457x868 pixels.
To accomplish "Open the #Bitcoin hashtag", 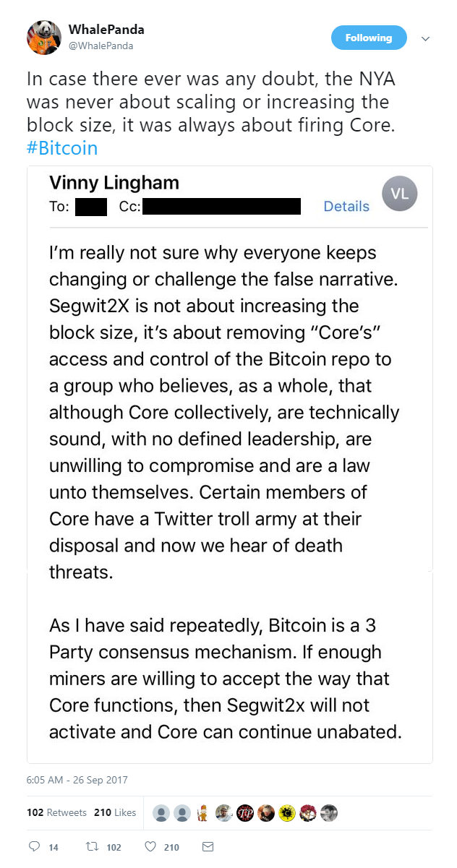I will [x=62, y=148].
